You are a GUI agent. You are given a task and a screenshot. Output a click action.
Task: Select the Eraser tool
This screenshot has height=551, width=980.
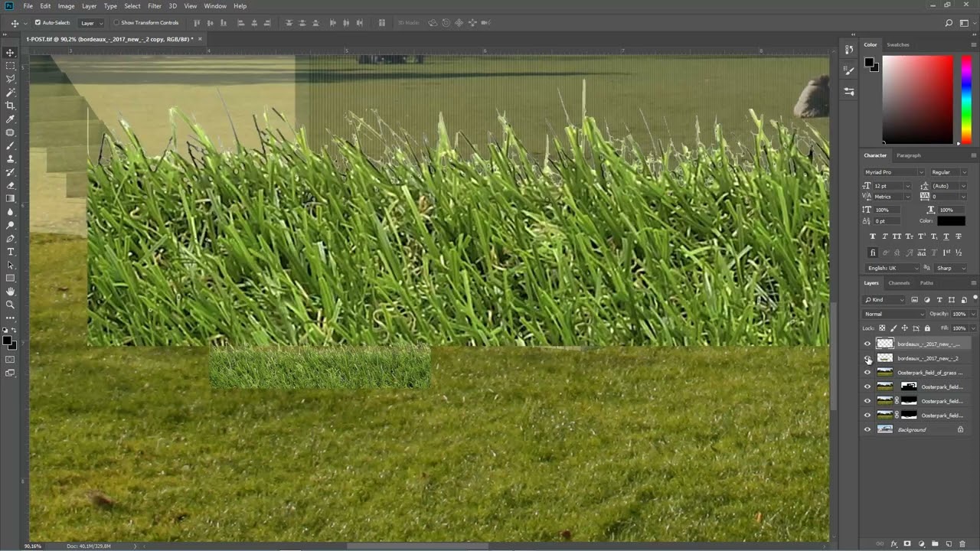pyautogui.click(x=10, y=185)
